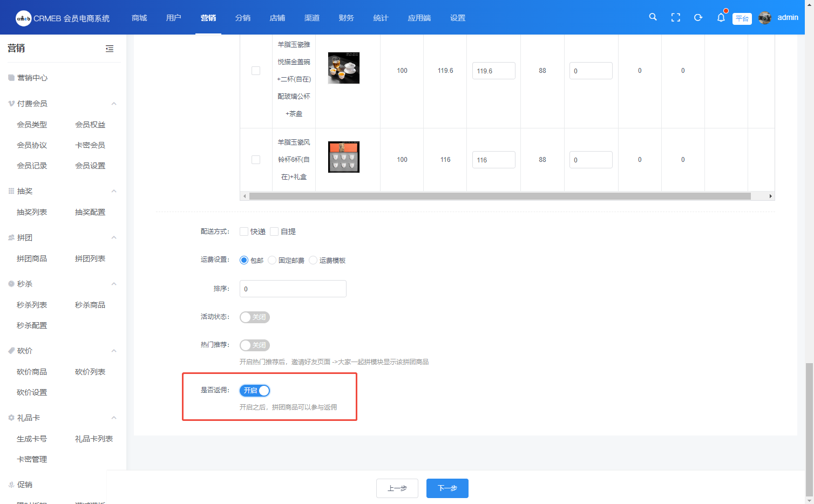Click the 排序 input field

pyautogui.click(x=293, y=289)
